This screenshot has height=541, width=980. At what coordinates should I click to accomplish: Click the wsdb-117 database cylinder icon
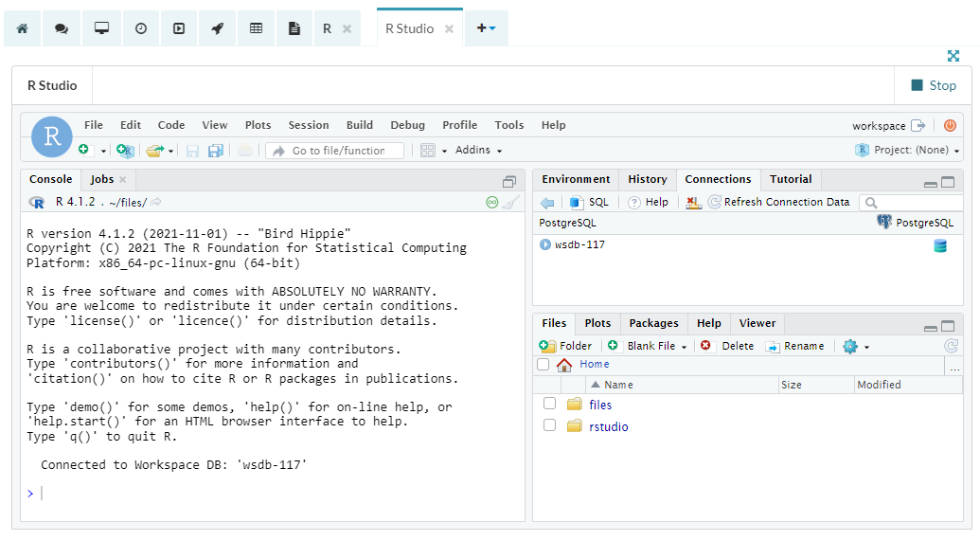coord(940,245)
